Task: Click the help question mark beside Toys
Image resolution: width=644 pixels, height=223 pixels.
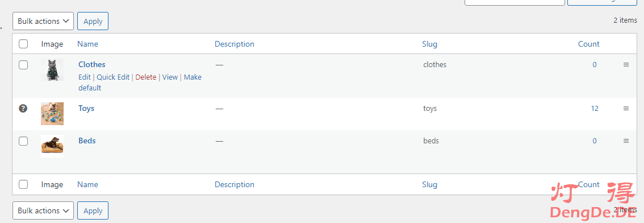Action: 23,109
